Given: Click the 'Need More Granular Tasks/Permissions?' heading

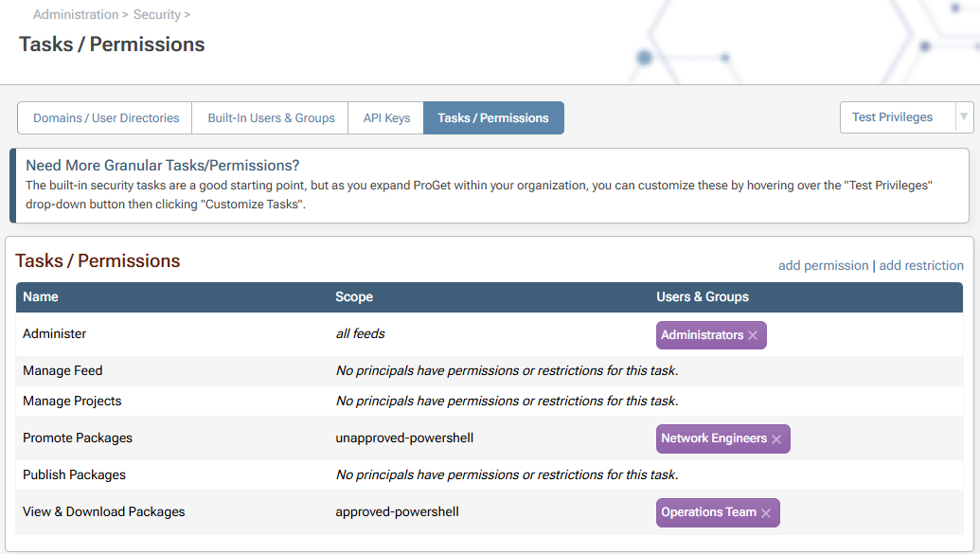Looking at the screenshot, I should click(163, 165).
